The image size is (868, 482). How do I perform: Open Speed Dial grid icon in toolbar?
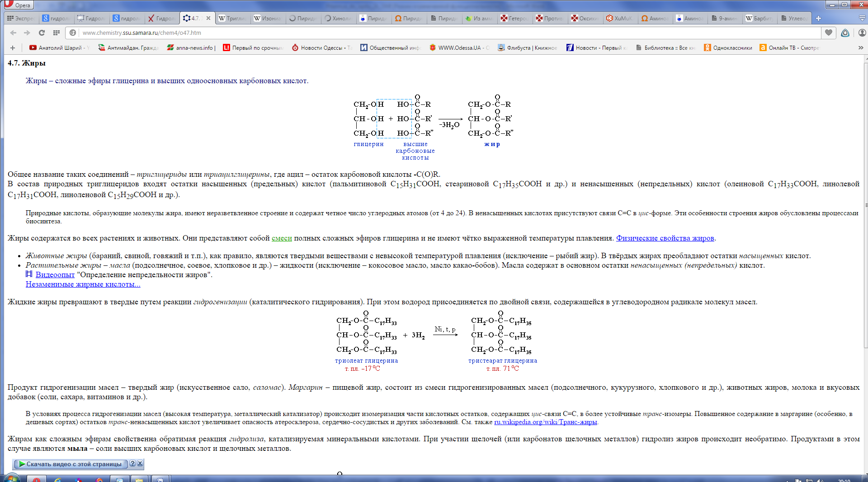pyautogui.click(x=57, y=33)
